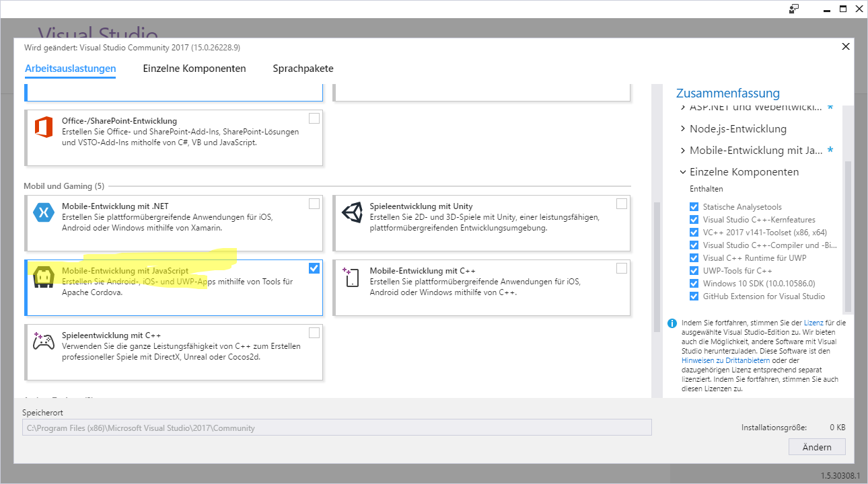Close the modify dialog
This screenshot has width=868, height=484.
(x=846, y=46)
